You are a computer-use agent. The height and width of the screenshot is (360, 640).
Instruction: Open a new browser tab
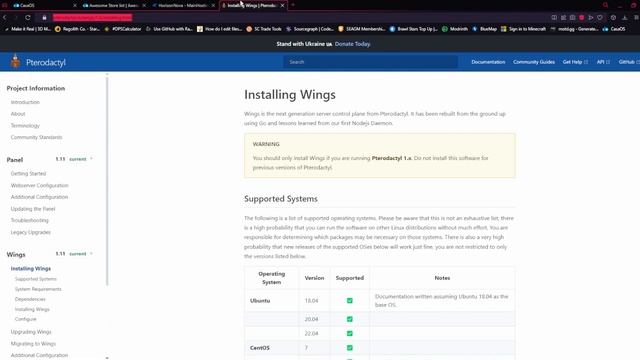click(293, 5)
